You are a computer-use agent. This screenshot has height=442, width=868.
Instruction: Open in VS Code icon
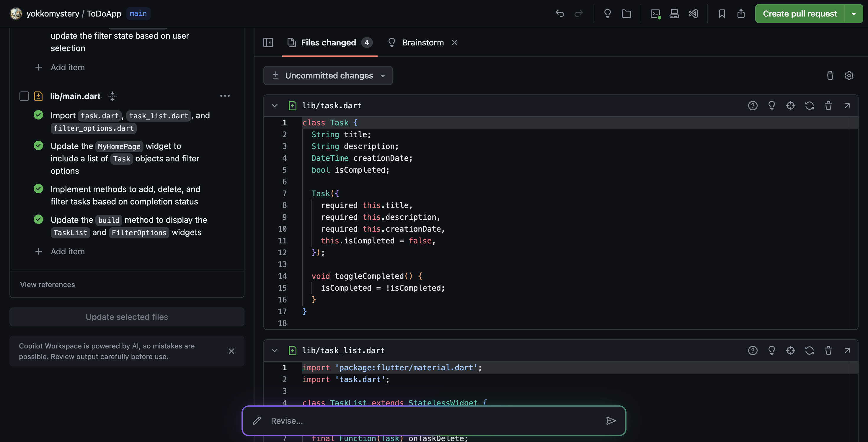tap(693, 14)
